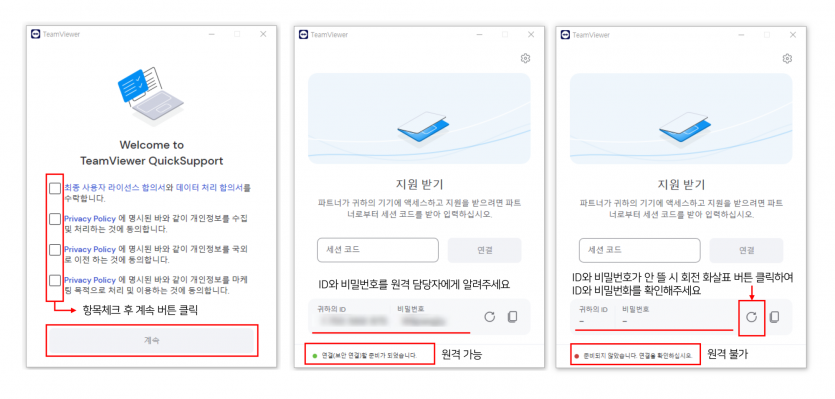Click 세션 코드 input field in middle window
This screenshot has width=835, height=399.
pyautogui.click(x=378, y=250)
